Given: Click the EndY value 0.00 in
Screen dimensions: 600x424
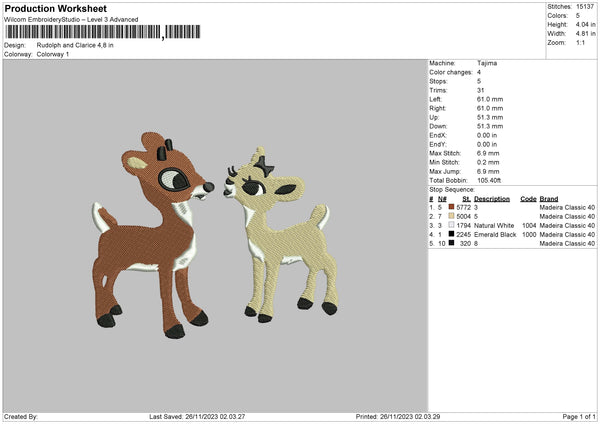Looking at the screenshot, I should coord(487,144).
